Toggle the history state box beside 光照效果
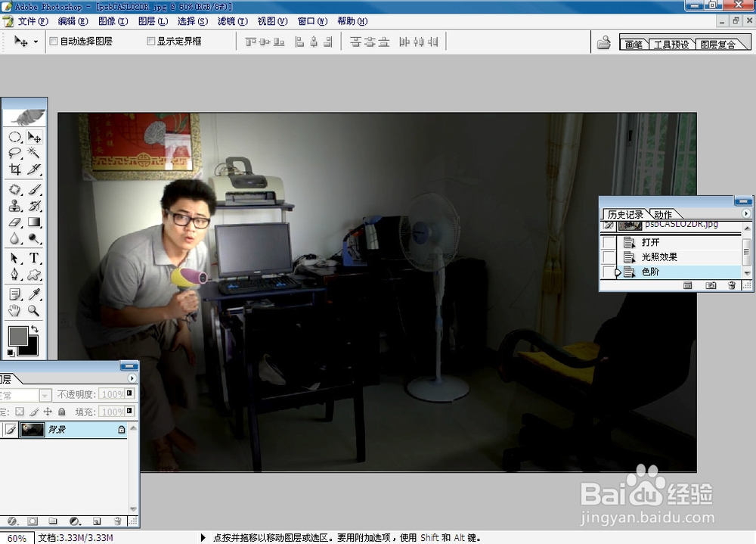This screenshot has width=756, height=544. [609, 256]
